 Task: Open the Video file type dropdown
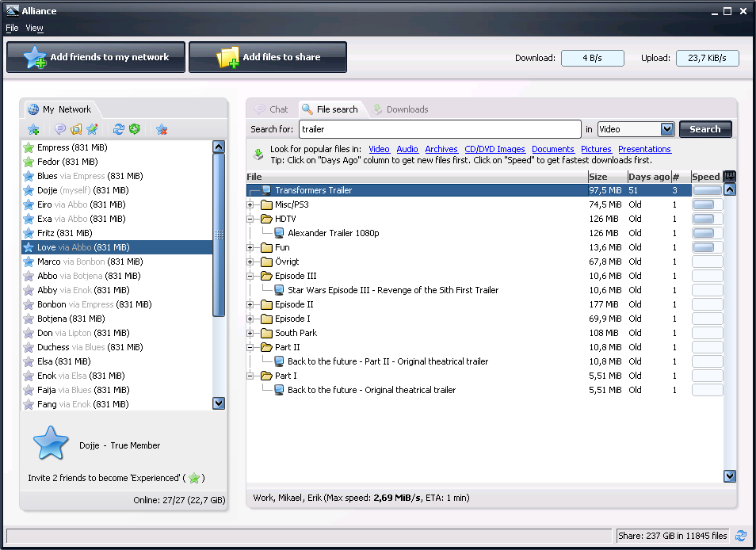pyautogui.click(x=666, y=129)
